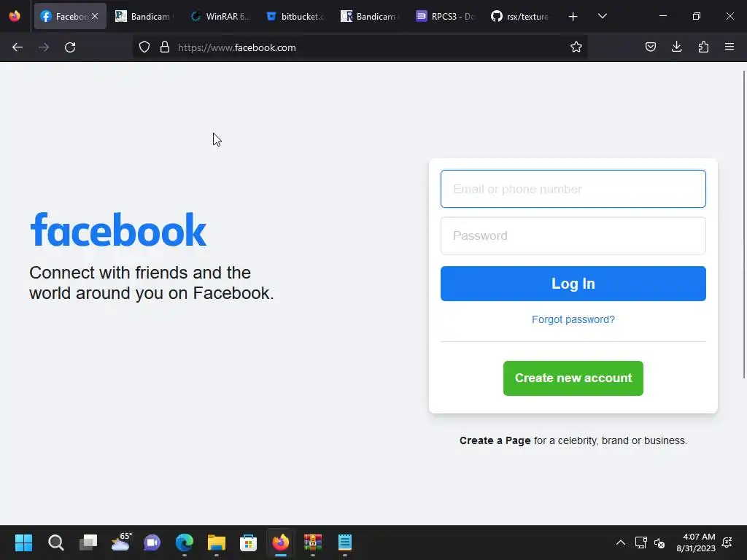Viewport: 747px width, 560px height.
Task: Open the Downloads panel
Action: point(676,47)
